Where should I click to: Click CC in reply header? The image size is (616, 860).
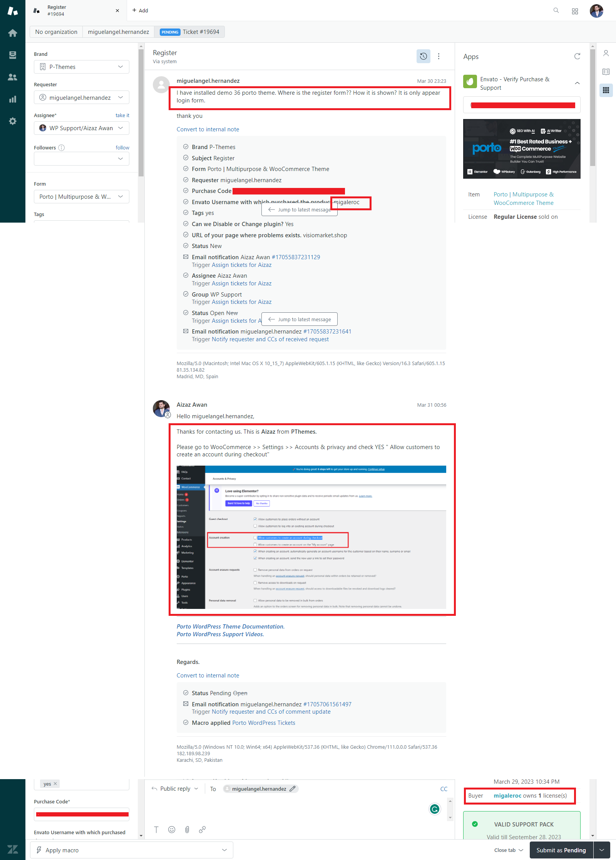click(x=444, y=789)
